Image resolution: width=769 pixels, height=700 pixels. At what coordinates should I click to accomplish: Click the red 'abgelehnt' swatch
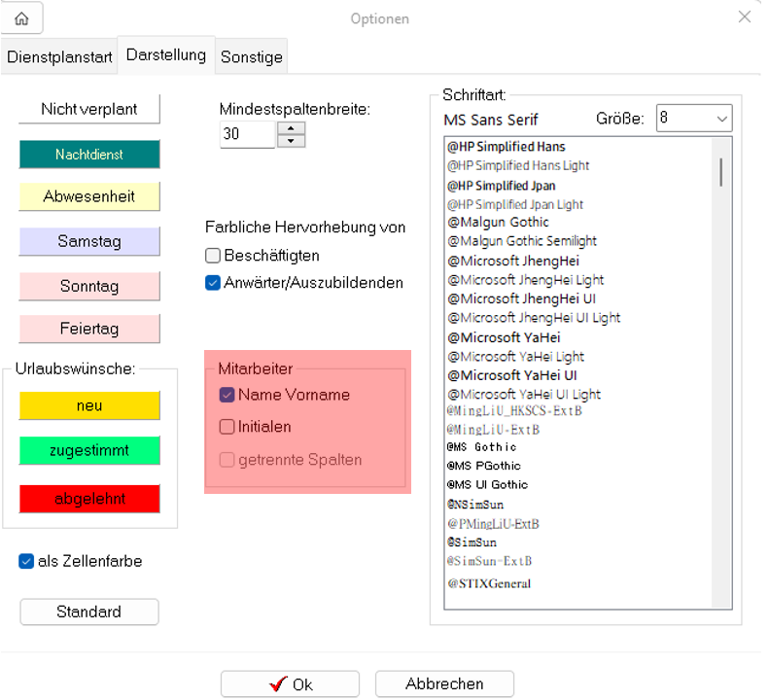[x=89, y=499]
